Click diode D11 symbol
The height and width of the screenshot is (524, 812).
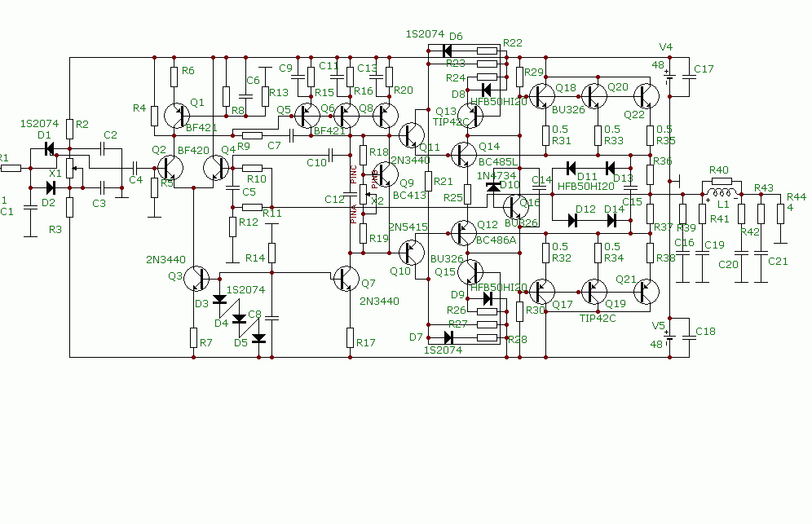click(571, 168)
